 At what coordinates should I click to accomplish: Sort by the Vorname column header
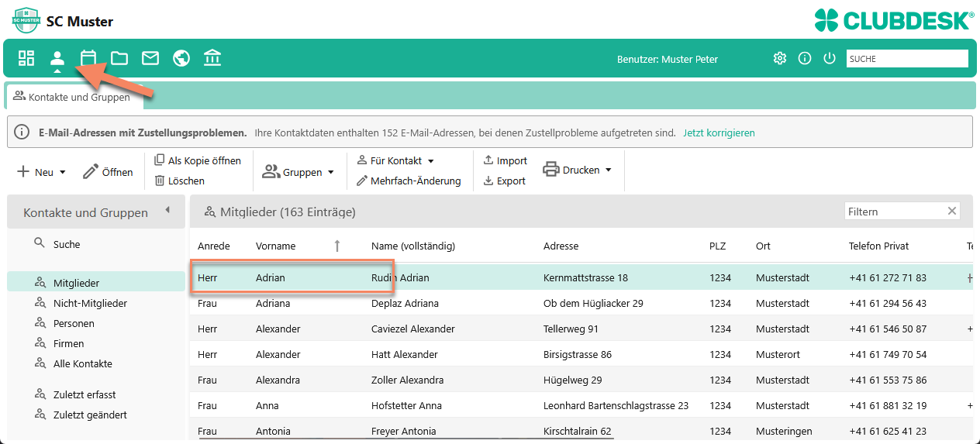pyautogui.click(x=276, y=246)
